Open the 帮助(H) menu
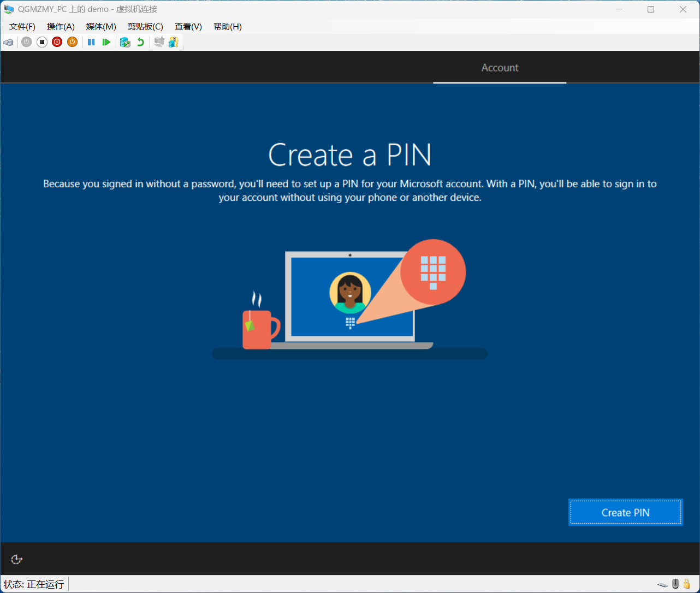The image size is (700, 593). click(228, 27)
